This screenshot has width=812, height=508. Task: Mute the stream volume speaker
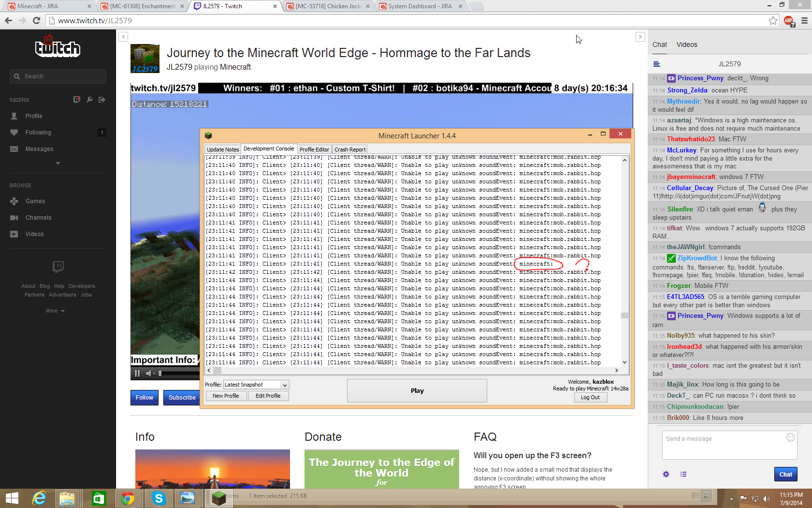(149, 374)
